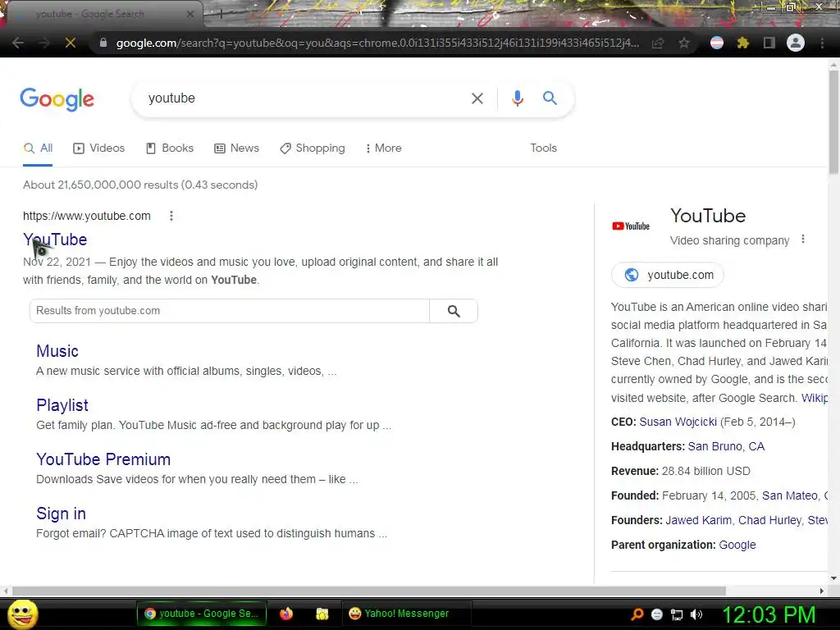Click the Results from youtube.com search box
The width and height of the screenshot is (840, 630).
(x=230, y=311)
